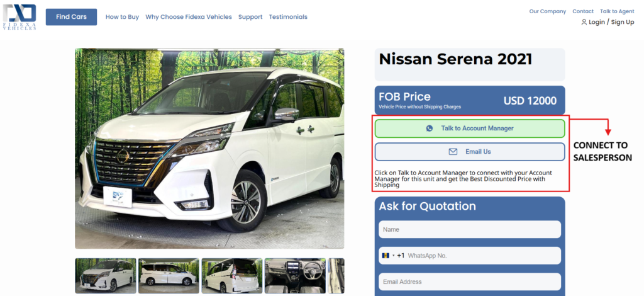Click the Email Address input field
This screenshot has height=296, width=644.
click(x=470, y=282)
